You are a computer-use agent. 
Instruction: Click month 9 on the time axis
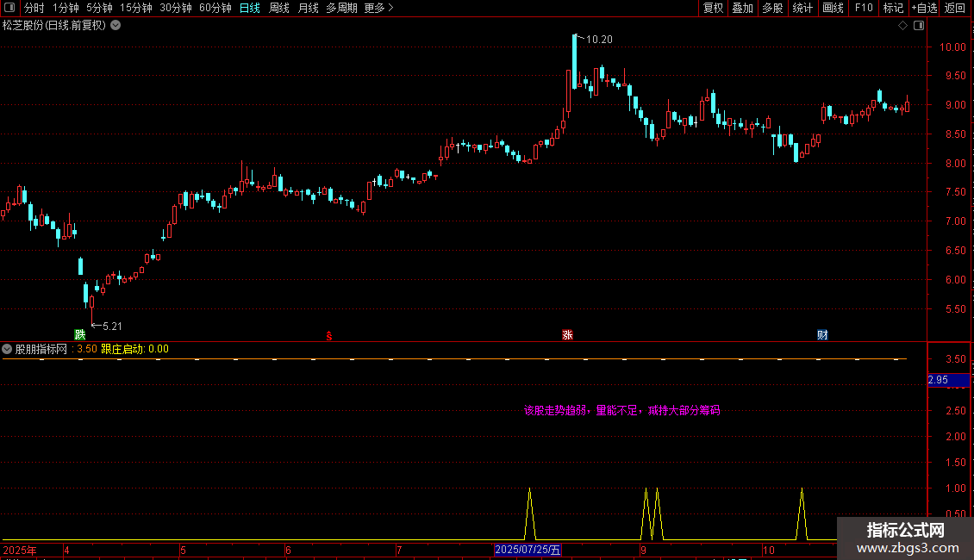click(643, 550)
